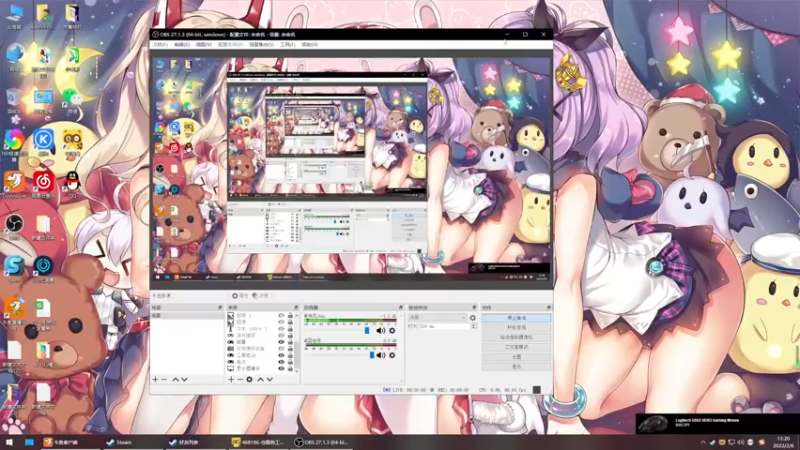Viewport: 800px width, 450px height.
Task: Toggle visibility eye of the 图像 source
Action: coord(281,322)
